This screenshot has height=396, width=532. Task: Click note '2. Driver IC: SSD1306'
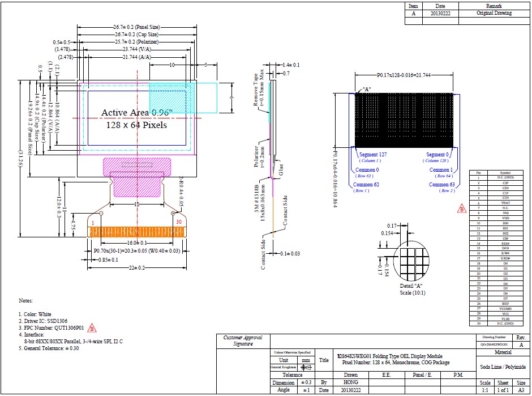click(43, 321)
